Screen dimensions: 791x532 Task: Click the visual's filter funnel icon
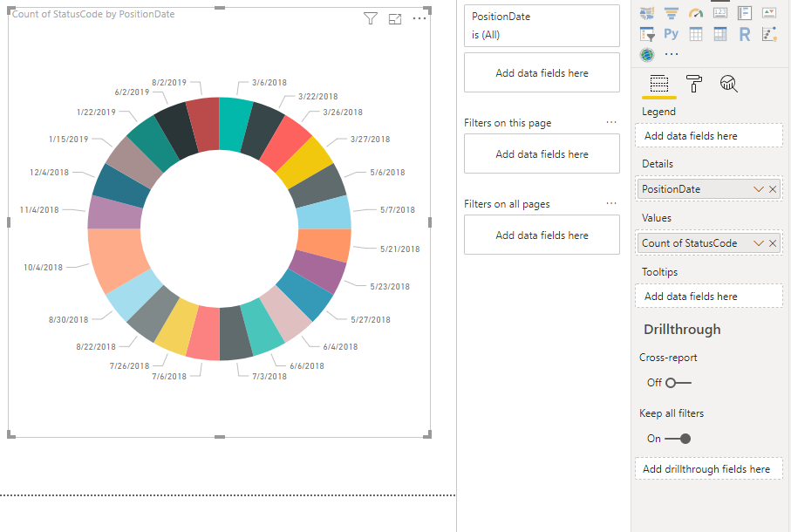point(371,18)
